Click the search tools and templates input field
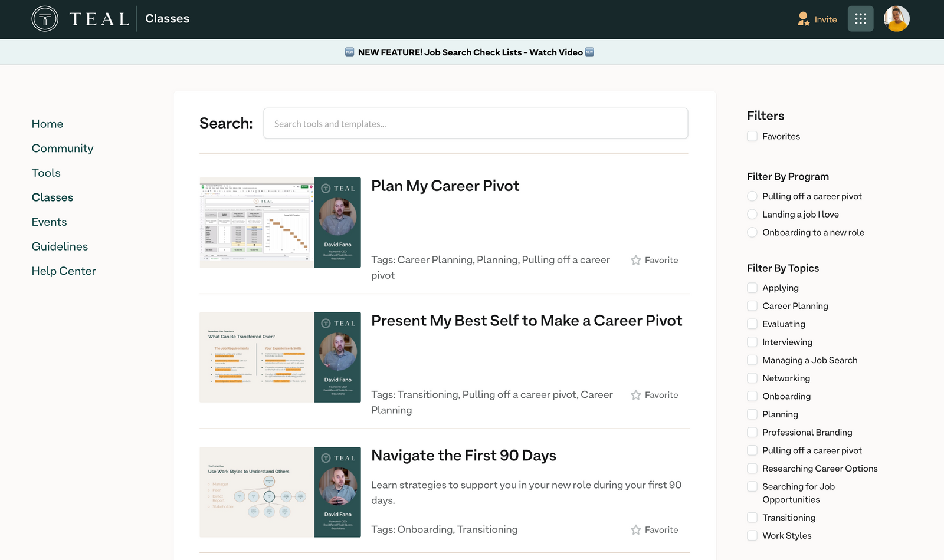Viewport: 944px width, 560px height. point(476,123)
